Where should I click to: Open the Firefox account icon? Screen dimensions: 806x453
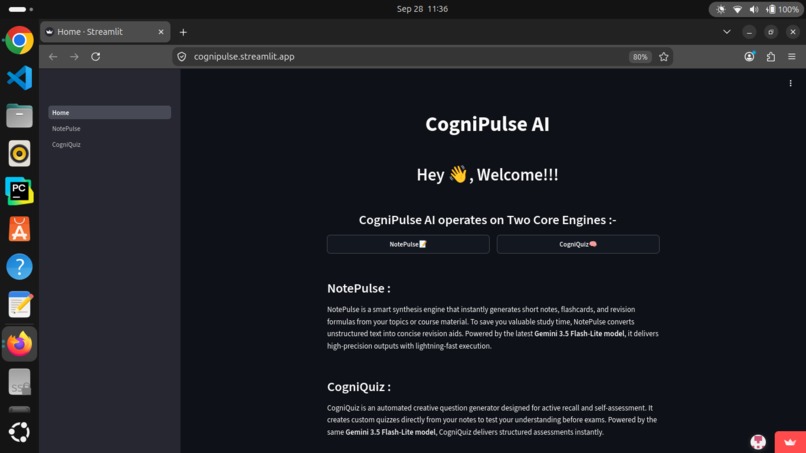pyautogui.click(x=749, y=57)
